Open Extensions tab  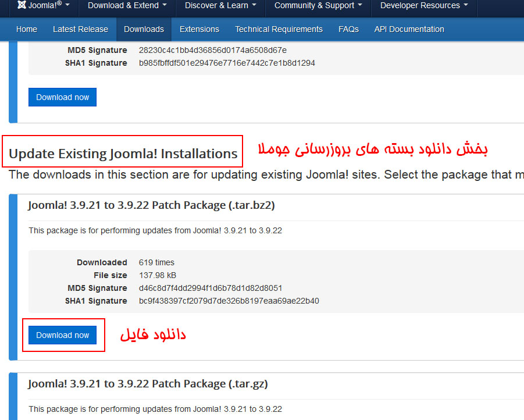point(199,30)
